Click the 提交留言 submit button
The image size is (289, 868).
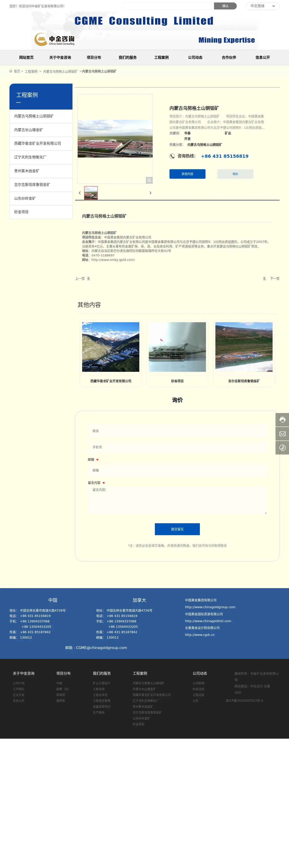coord(177,529)
